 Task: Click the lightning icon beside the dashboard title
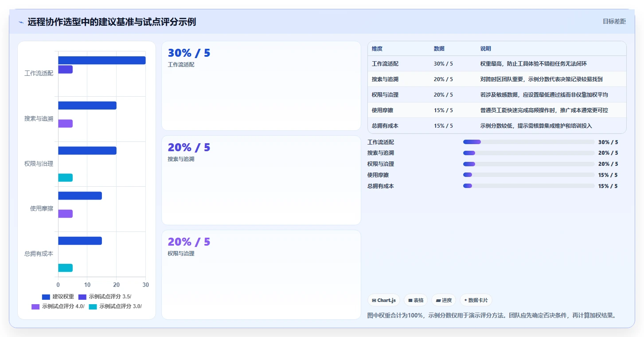pyautogui.click(x=21, y=22)
